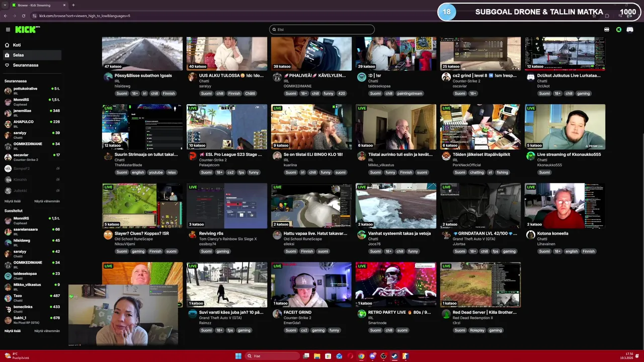Click Roleplay tag on Red Dead card

pyautogui.click(x=477, y=330)
